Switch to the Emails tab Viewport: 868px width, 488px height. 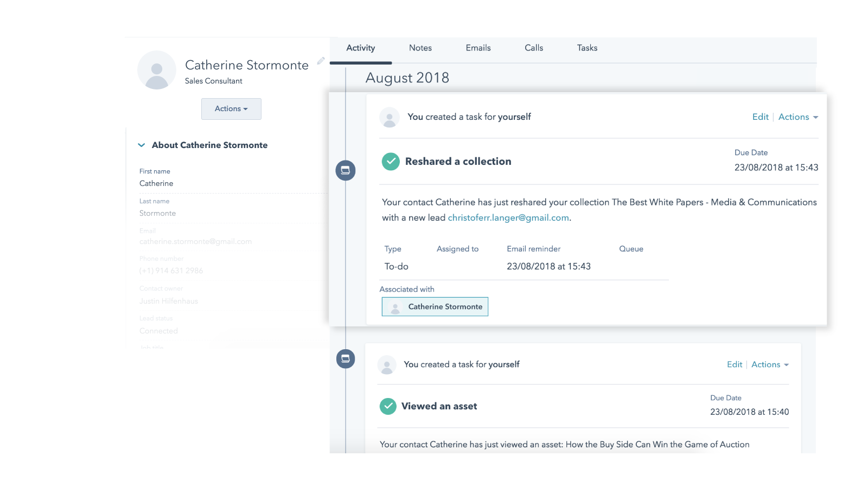click(478, 48)
